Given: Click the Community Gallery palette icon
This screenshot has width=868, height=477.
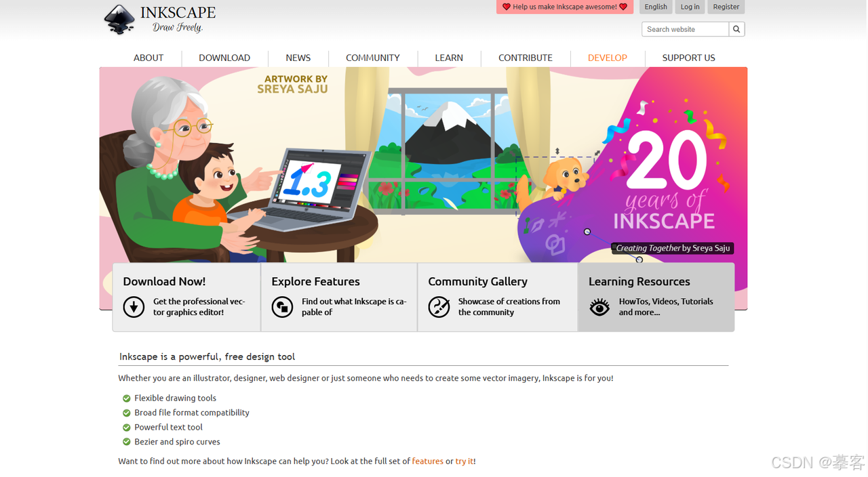Looking at the screenshot, I should (439, 307).
